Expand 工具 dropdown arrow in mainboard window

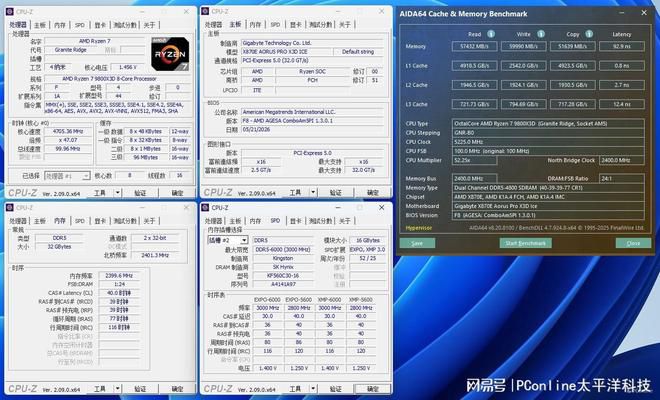313,192
